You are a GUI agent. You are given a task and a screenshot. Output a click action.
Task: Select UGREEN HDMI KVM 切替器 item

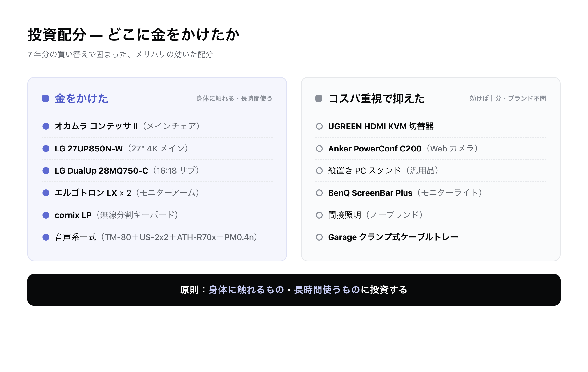point(381,126)
